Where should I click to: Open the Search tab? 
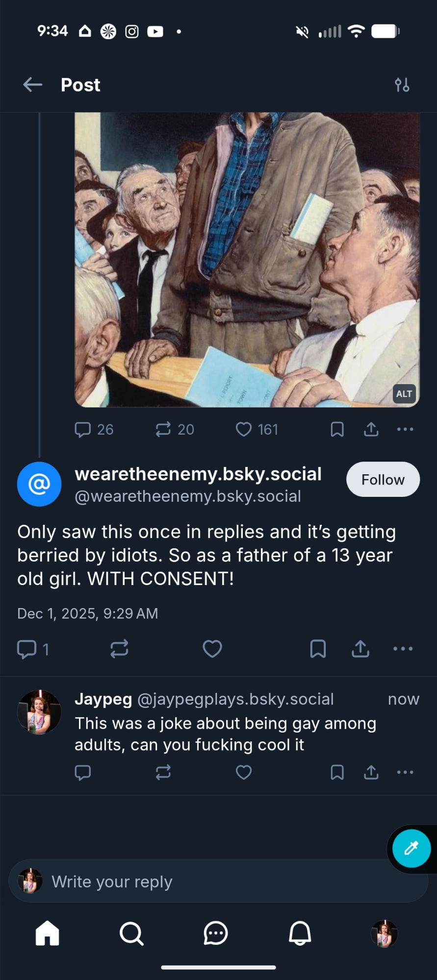point(131,933)
